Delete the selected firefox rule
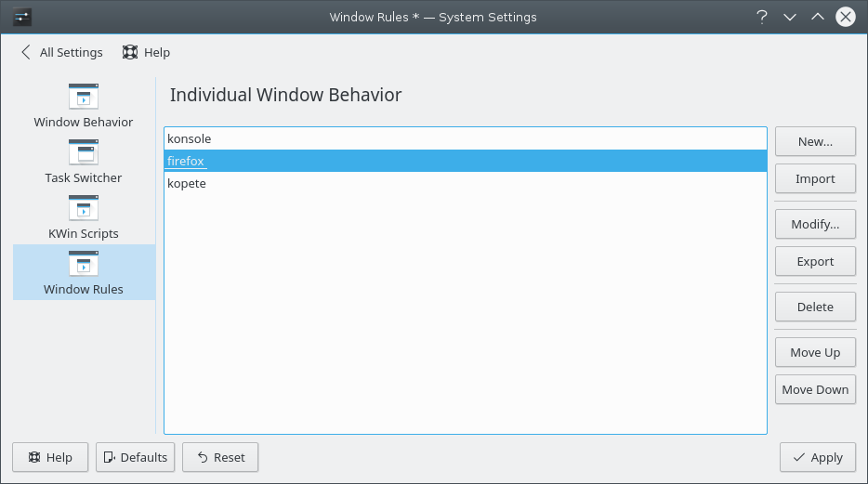Screen dimensions: 868x484 pyautogui.click(x=815, y=307)
